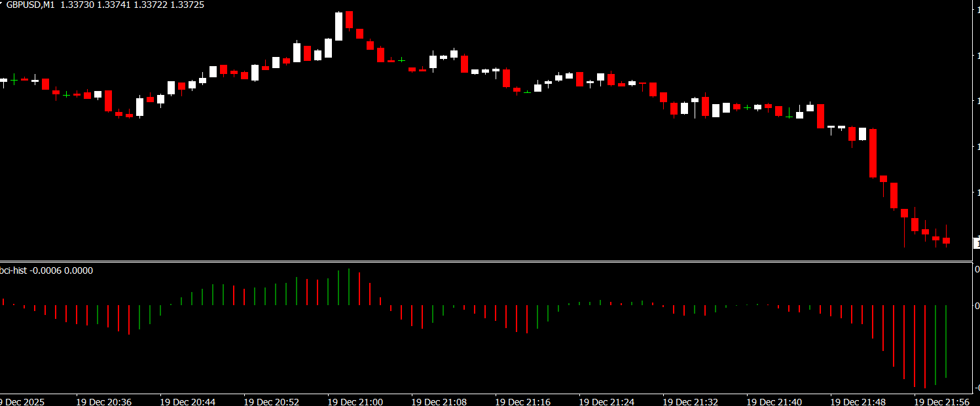Click the 19 Dec 21:00 time label
The width and height of the screenshot is (980, 406).
pos(355,401)
